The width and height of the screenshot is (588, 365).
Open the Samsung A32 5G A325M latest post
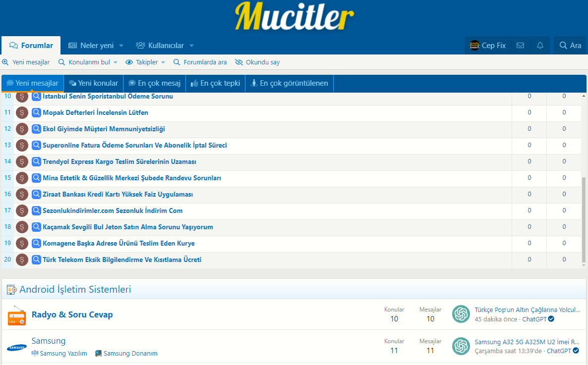527,342
